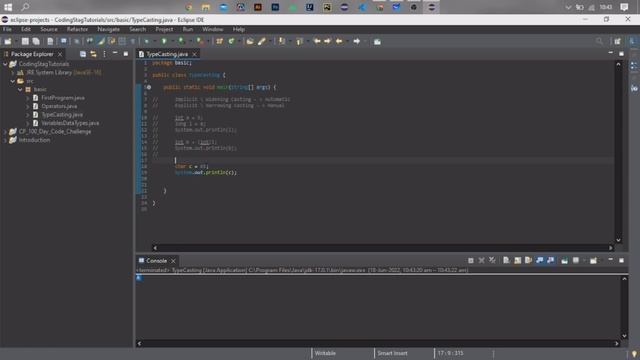The image size is (640, 360).
Task: Collapse the CodingStagTutorials project
Action: [x=5, y=64]
